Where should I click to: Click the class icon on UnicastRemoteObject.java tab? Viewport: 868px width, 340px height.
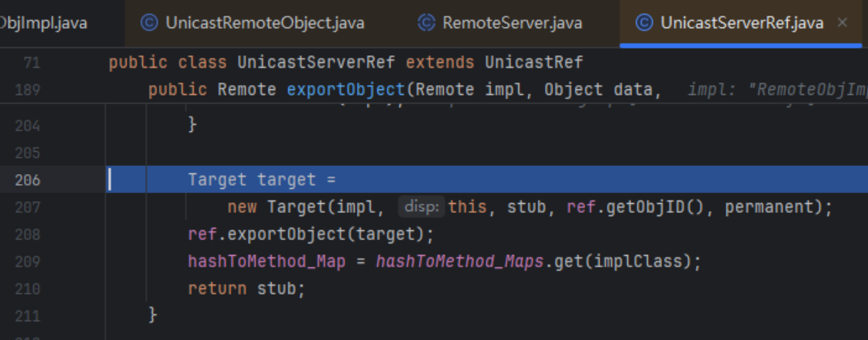[x=149, y=22]
